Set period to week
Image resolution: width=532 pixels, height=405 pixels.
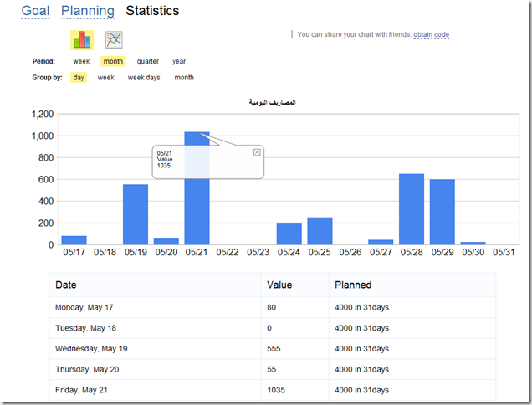tap(81, 61)
